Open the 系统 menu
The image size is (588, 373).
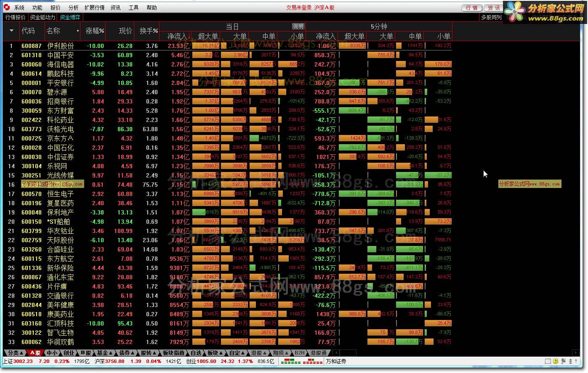coord(19,8)
